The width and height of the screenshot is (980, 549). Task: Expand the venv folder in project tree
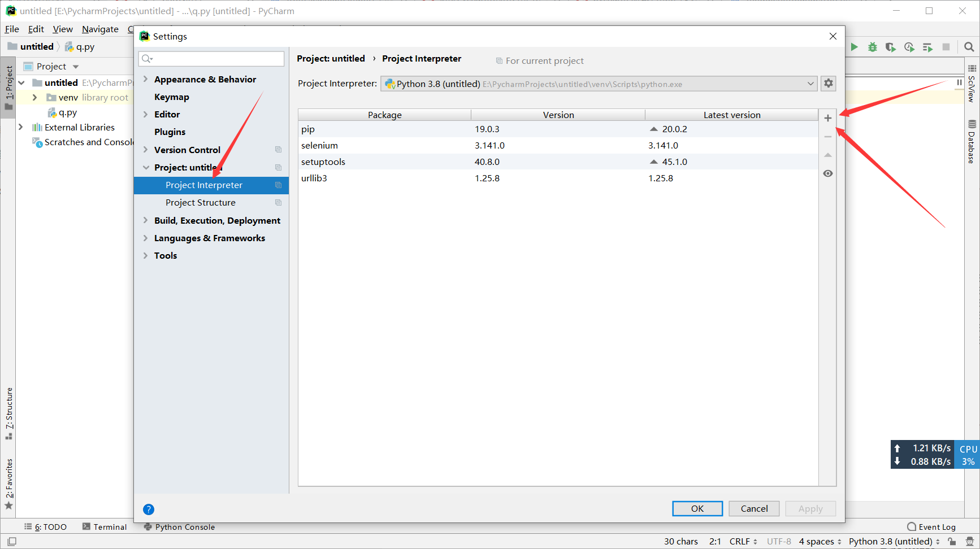(34, 97)
